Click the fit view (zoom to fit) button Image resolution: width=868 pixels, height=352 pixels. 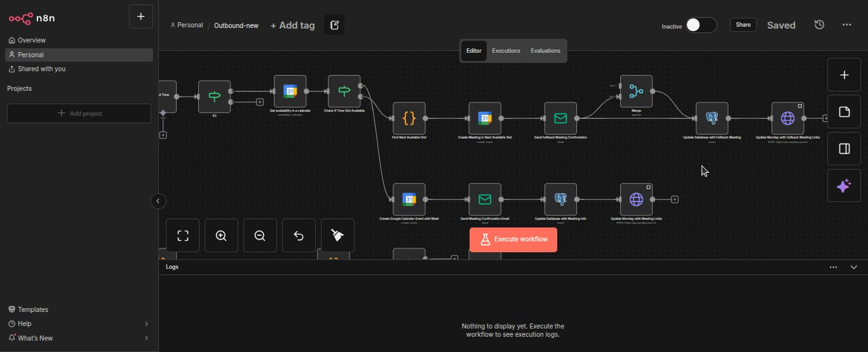(x=183, y=236)
